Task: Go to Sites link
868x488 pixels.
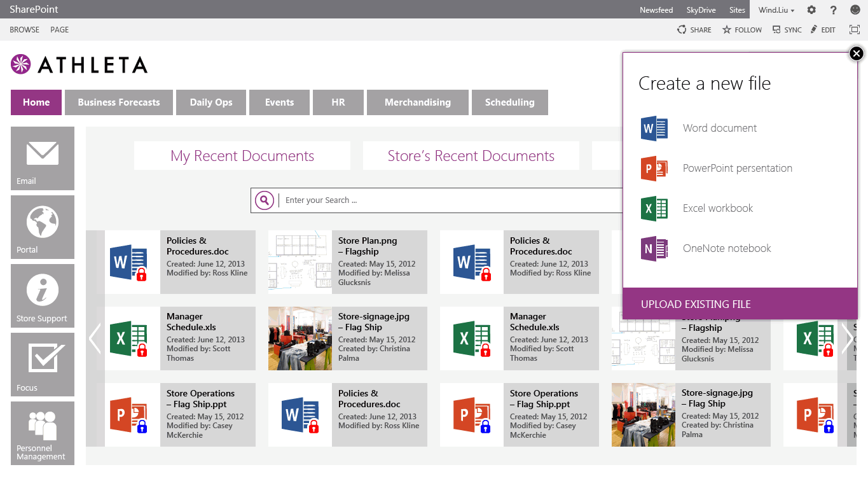Action: [737, 10]
